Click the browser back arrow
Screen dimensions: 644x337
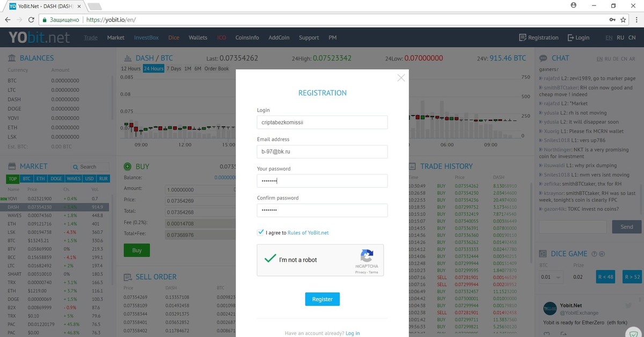click(7, 19)
